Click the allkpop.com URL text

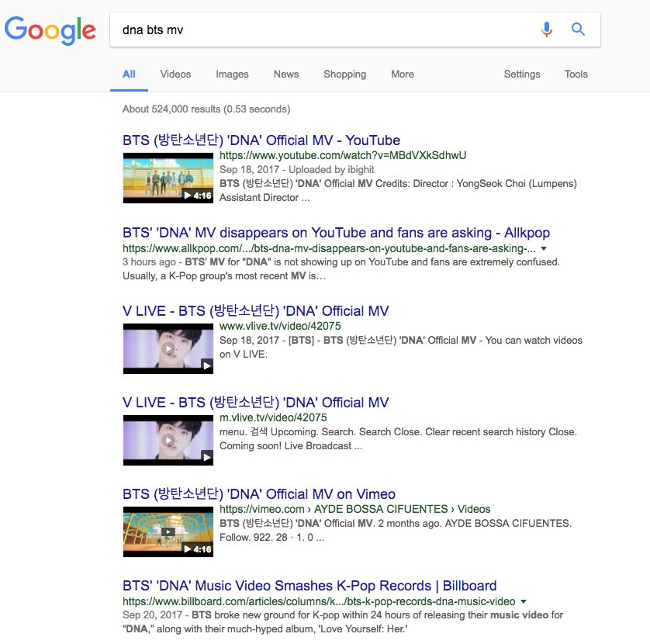(x=329, y=249)
